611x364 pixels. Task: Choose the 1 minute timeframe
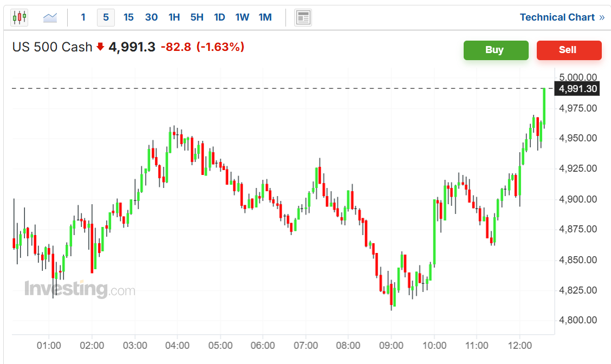coord(83,17)
